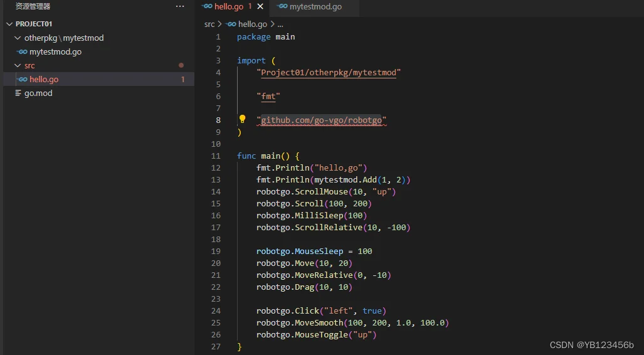Click Go gopher icon beside hello.go in tree
Viewport: 644px width, 355px height.
[x=22, y=79]
